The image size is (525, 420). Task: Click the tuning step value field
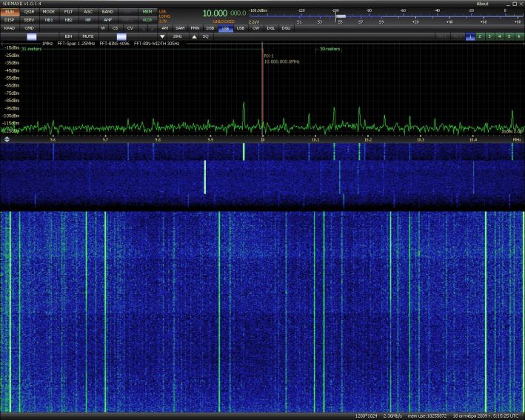(x=178, y=36)
